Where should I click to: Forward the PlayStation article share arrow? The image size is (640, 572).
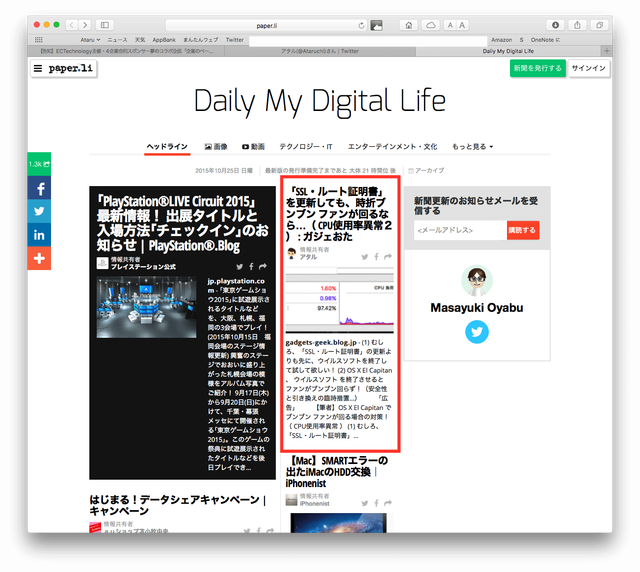click(x=263, y=267)
